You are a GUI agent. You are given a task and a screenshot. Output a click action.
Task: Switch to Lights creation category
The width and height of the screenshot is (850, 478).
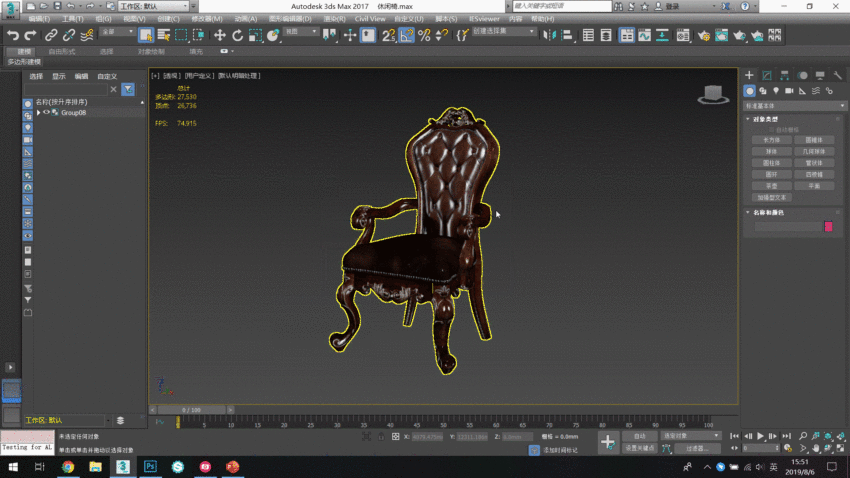[777, 91]
